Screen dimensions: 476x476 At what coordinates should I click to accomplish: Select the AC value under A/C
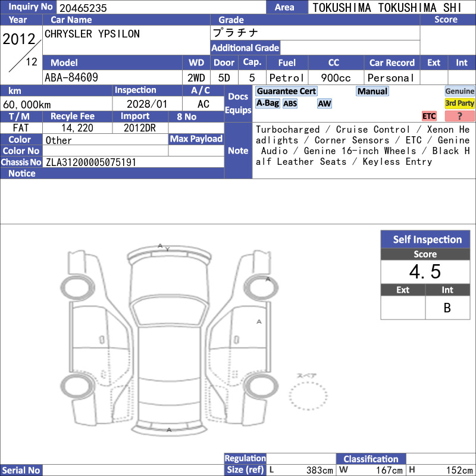click(x=203, y=104)
